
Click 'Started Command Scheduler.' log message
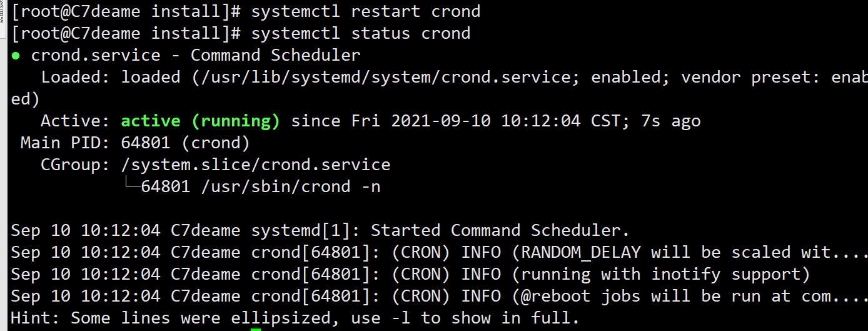point(500,230)
